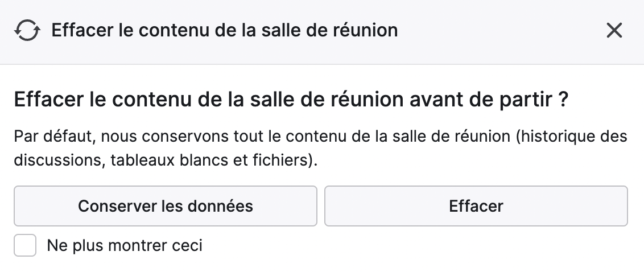Click the bold heading ending "avant de partir ?"

pyautogui.click(x=291, y=99)
